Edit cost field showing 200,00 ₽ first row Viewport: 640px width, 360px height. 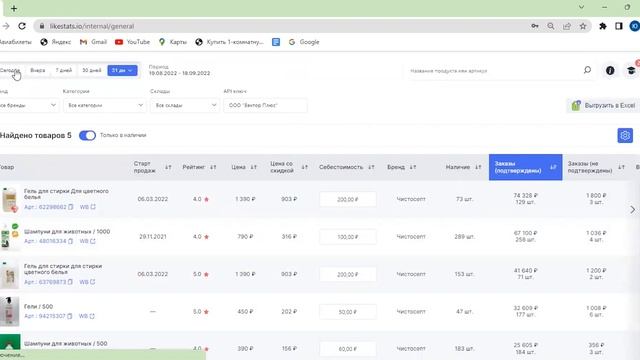click(x=348, y=200)
